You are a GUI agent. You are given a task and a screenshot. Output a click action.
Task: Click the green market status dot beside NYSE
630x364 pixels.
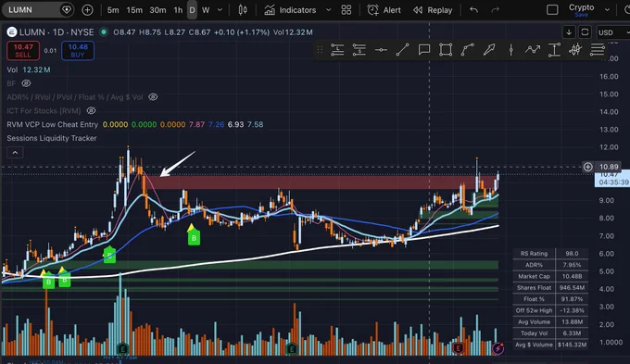click(104, 32)
